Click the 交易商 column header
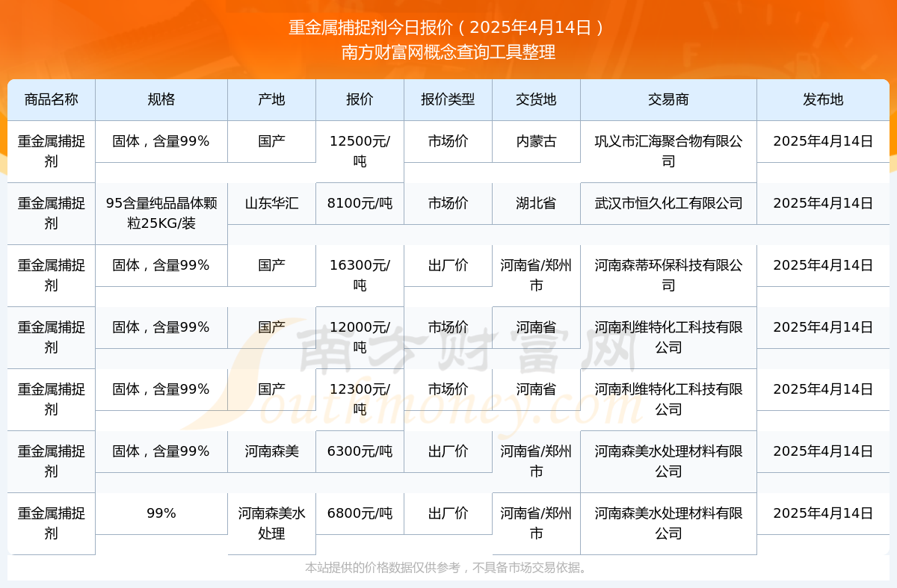 pos(668,99)
